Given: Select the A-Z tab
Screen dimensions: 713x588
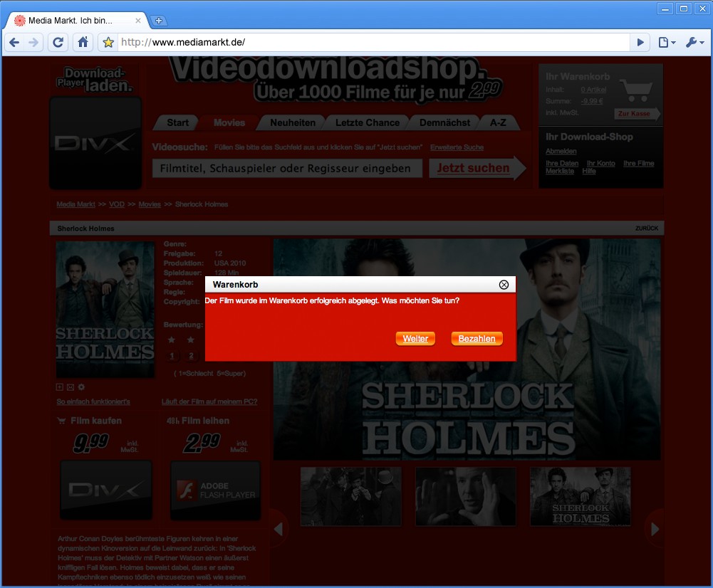Looking at the screenshot, I should tap(498, 122).
